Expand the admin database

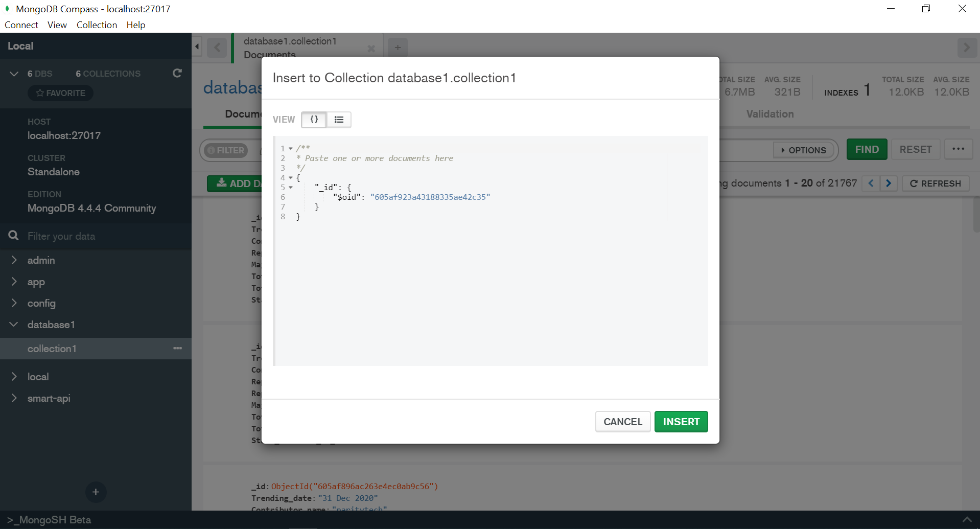tap(14, 260)
